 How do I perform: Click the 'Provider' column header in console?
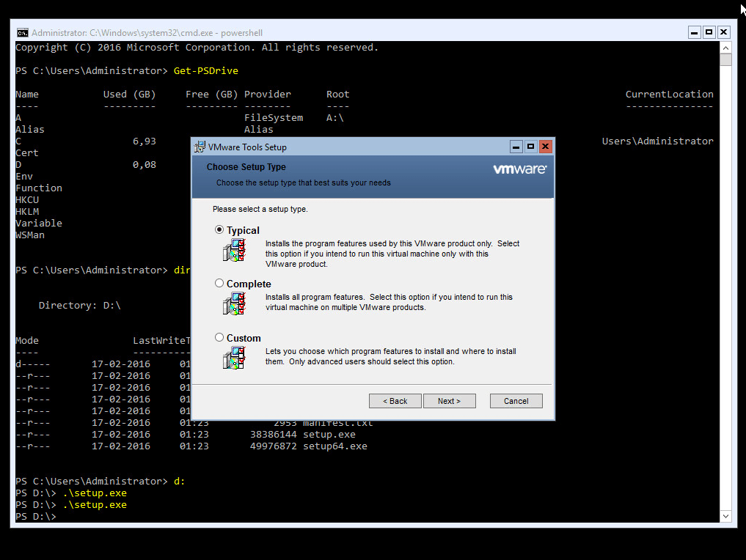pos(268,94)
